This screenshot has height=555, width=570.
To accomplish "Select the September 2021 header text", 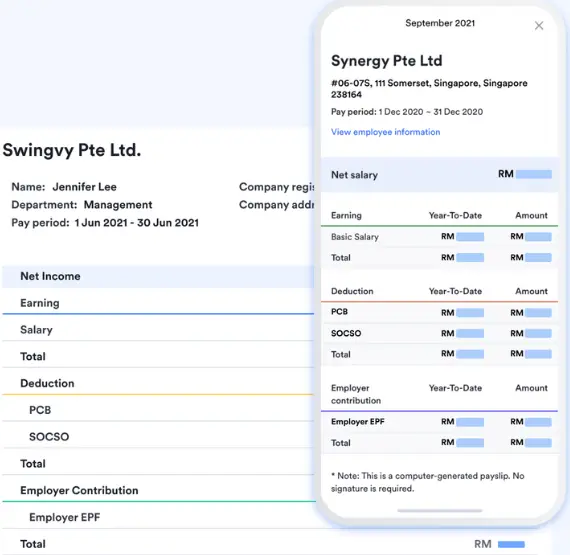I will coord(440,23).
